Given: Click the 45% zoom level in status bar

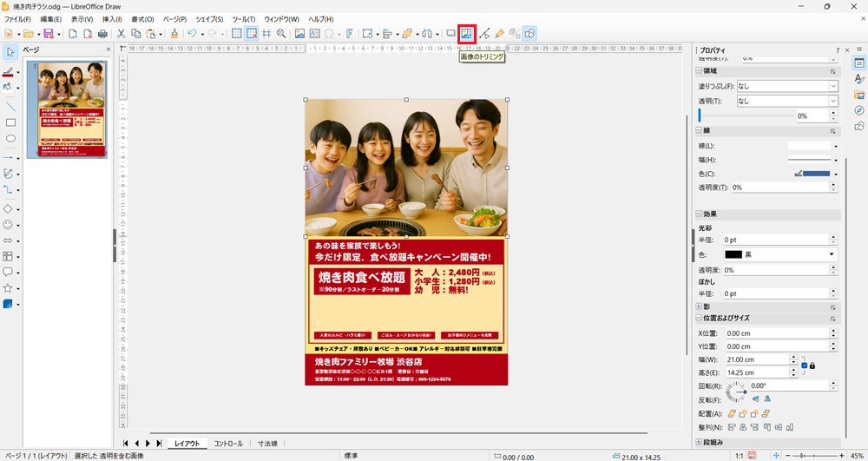Looking at the screenshot, I should click(857, 456).
